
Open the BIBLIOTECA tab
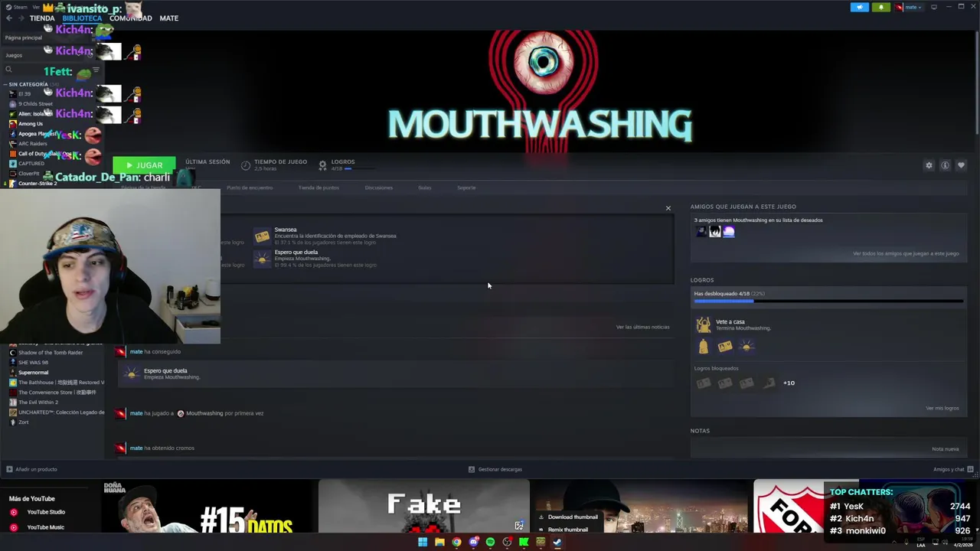[82, 18]
